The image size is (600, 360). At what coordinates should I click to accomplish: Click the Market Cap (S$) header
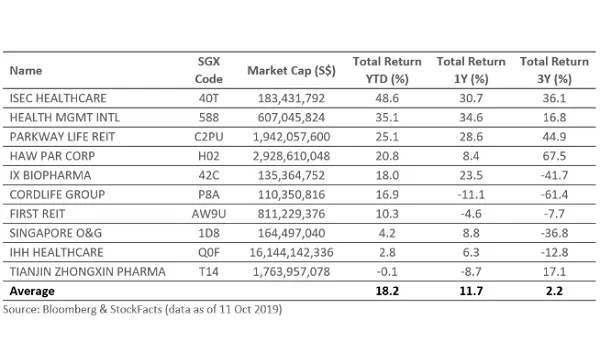click(x=291, y=71)
